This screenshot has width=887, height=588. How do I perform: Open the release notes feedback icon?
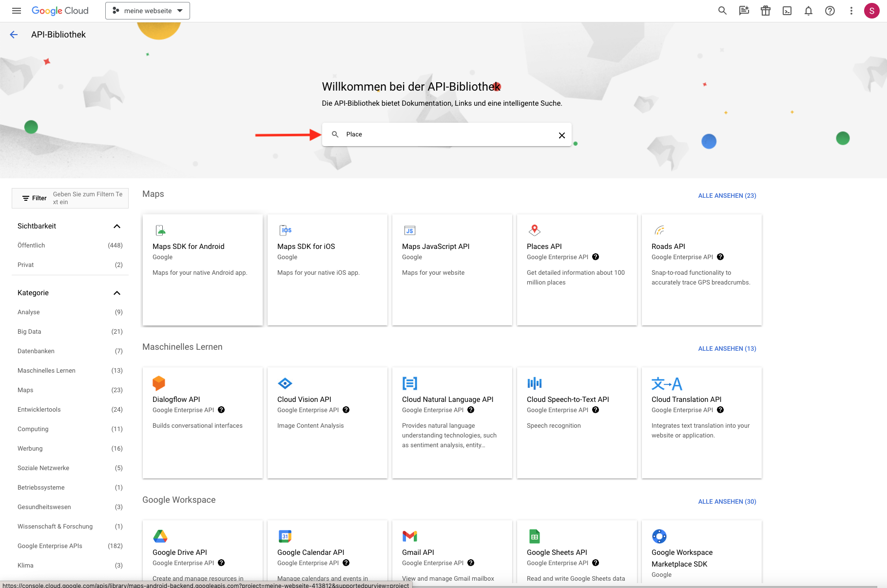pyautogui.click(x=744, y=11)
